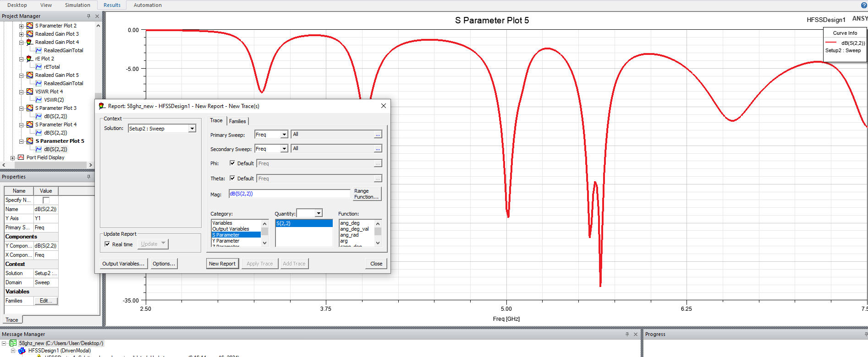Image resolution: width=868 pixels, height=357 pixels.
Task: Open the Simulation ribbon tab
Action: click(x=77, y=5)
